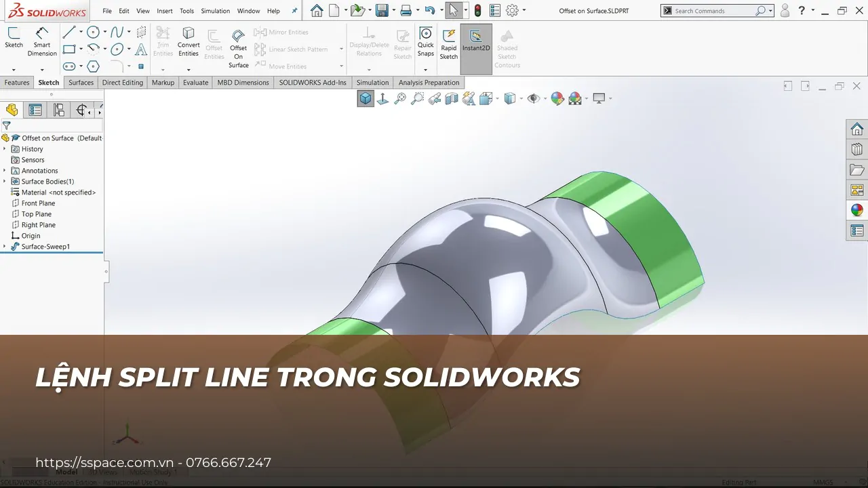Viewport: 868px width, 488px height.
Task: Click Convert Entities tool
Action: tap(189, 42)
